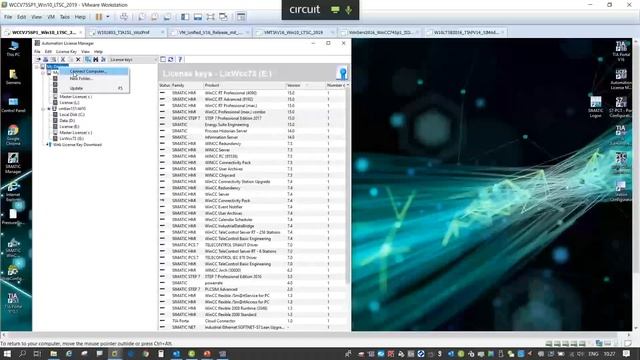Open dropdown arrow next to VMware pause
The width and height of the screenshot is (640, 360).
tap(108, 17)
